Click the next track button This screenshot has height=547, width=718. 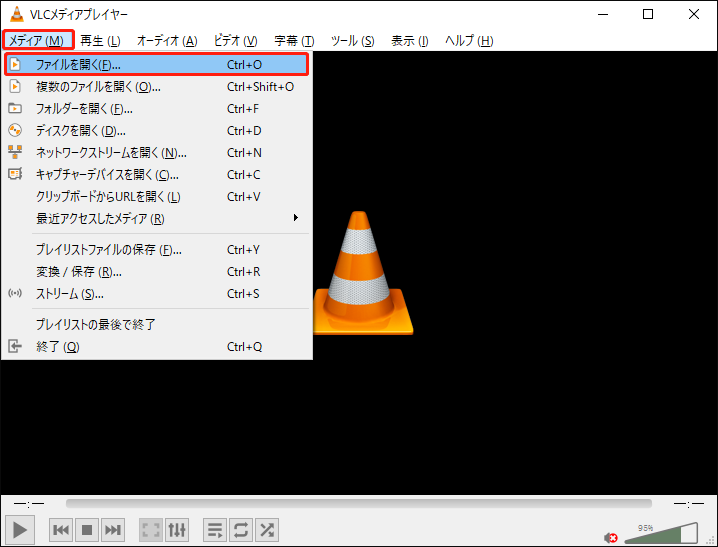(x=113, y=530)
